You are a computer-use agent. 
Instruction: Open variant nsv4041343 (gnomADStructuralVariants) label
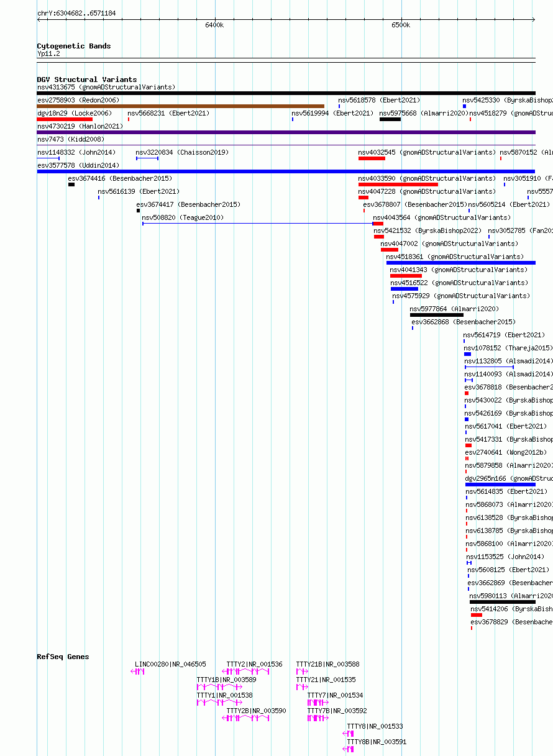click(459, 270)
